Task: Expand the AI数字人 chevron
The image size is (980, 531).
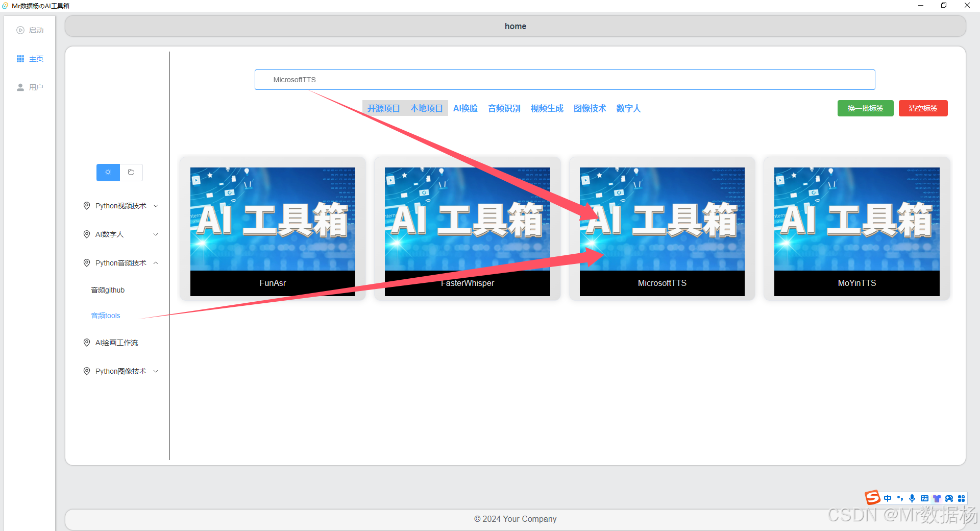Action: [x=156, y=234]
